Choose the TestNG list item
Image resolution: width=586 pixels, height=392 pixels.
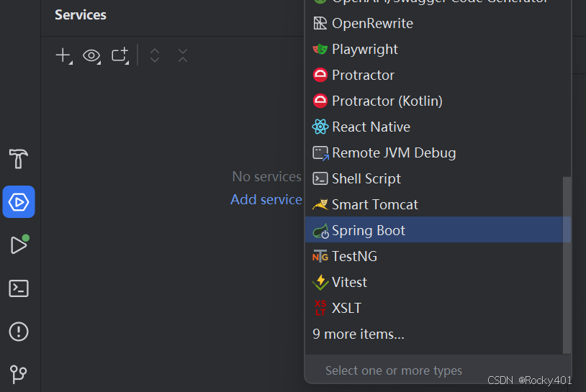click(354, 256)
